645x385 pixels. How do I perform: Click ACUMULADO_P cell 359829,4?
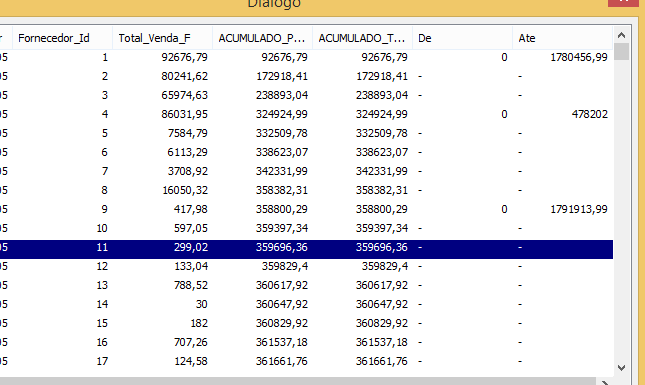pyautogui.click(x=285, y=266)
